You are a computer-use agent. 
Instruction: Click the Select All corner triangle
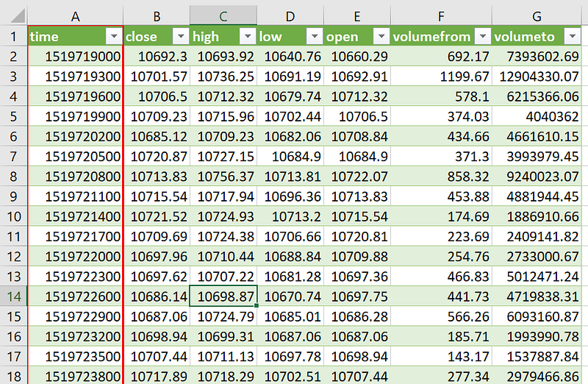pos(17,16)
